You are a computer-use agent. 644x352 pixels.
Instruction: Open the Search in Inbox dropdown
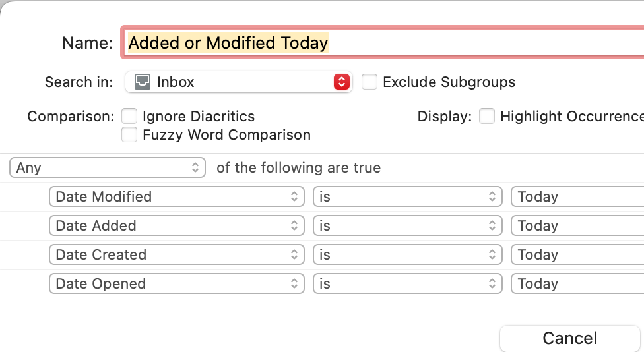pyautogui.click(x=238, y=82)
